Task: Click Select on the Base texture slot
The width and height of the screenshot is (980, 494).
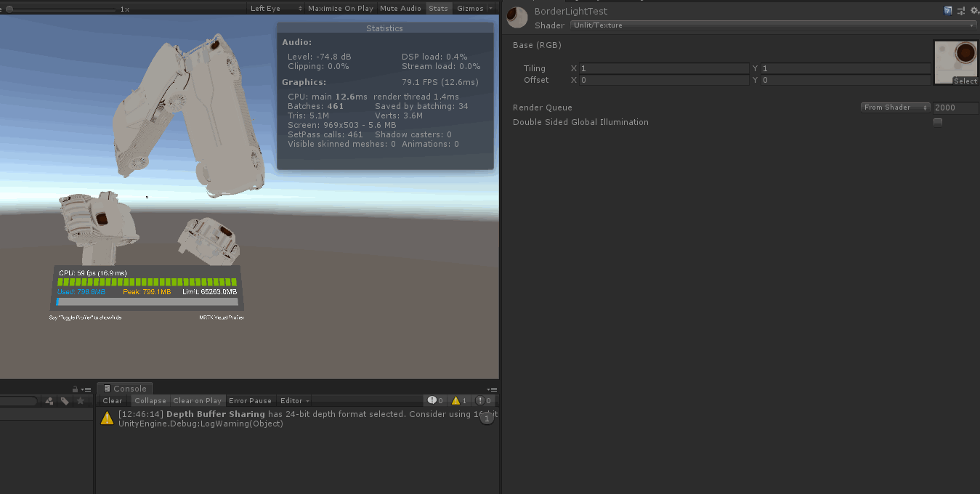Action: 965,81
